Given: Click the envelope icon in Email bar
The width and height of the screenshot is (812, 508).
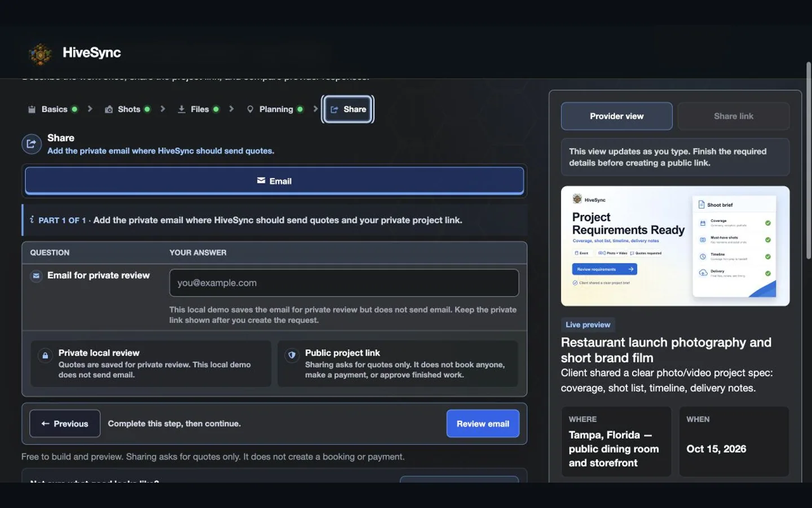Looking at the screenshot, I should tap(261, 181).
